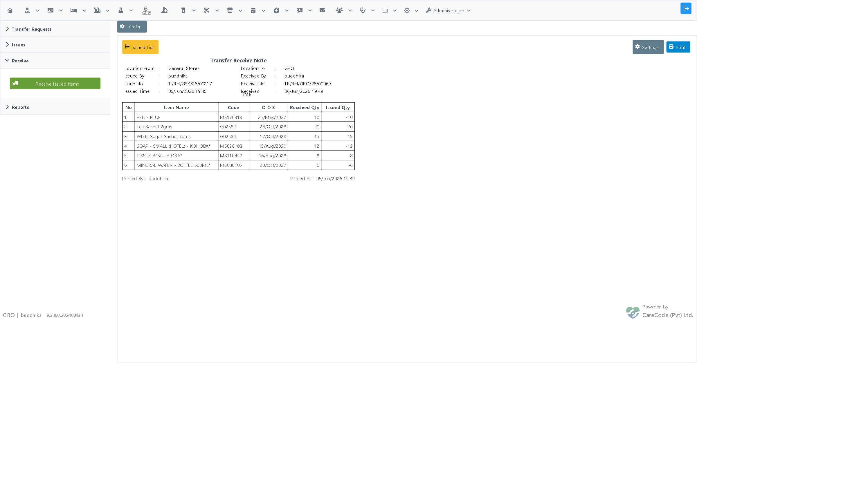This screenshot has width=868, height=488.
Task: Click version V.3.0.0.20240813.1 text
Action: click(x=65, y=315)
